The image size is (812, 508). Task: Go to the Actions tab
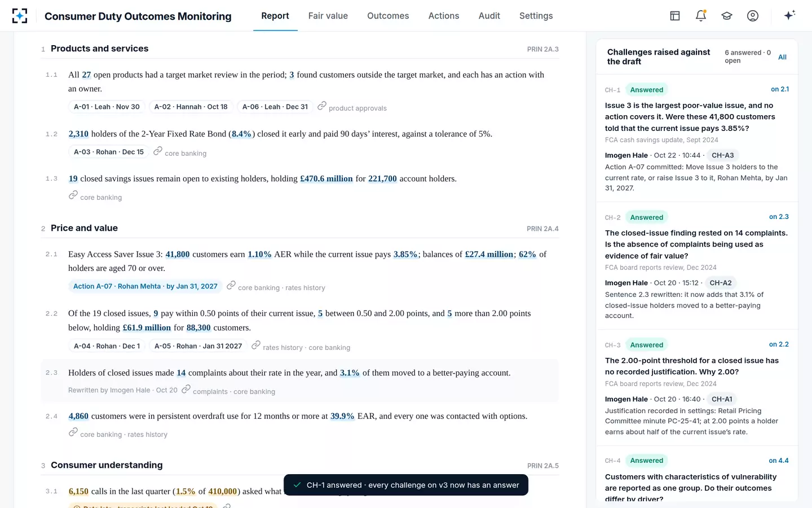click(x=444, y=16)
